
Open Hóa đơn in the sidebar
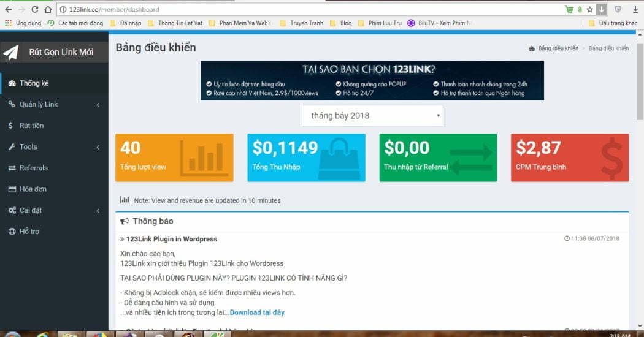pyautogui.click(x=54, y=189)
